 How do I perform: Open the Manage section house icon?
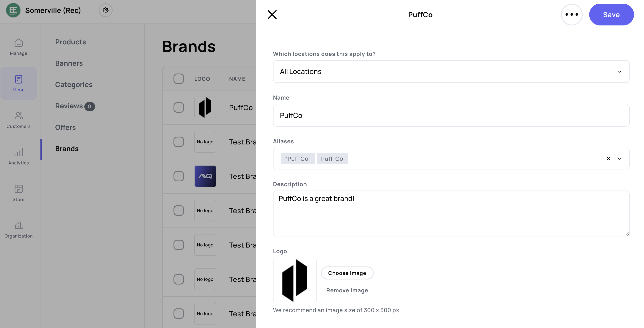[18, 43]
